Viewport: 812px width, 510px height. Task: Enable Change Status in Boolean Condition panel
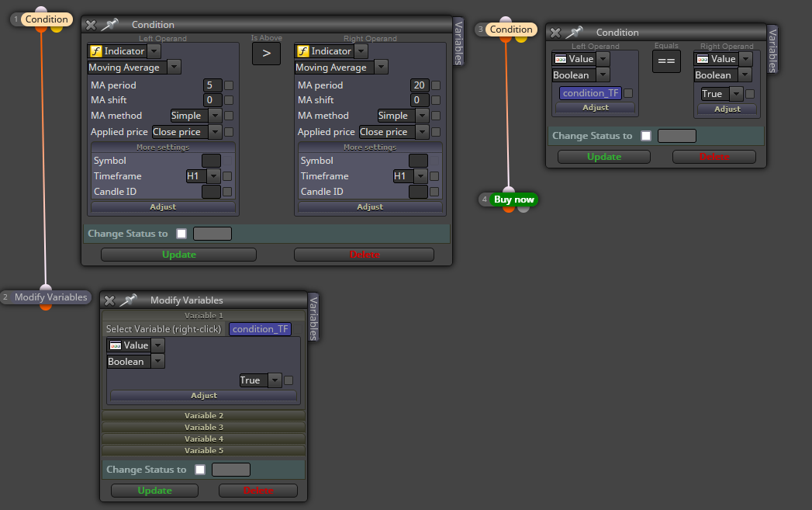tap(646, 136)
